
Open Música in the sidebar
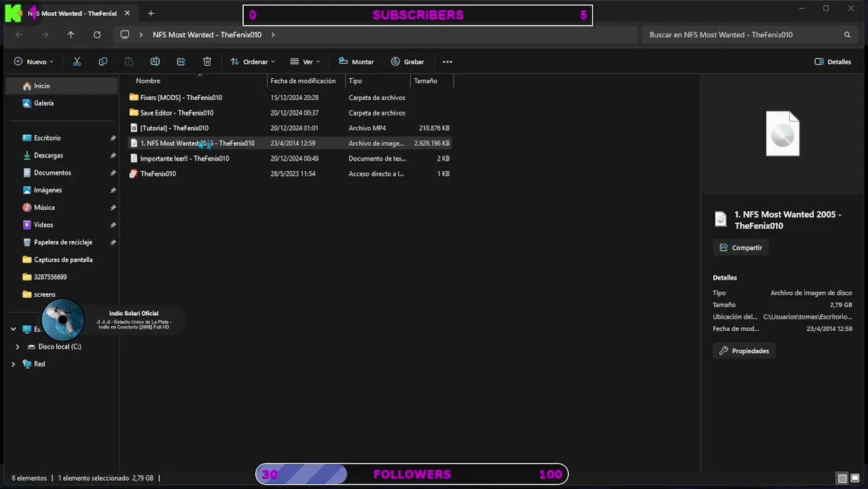(44, 208)
